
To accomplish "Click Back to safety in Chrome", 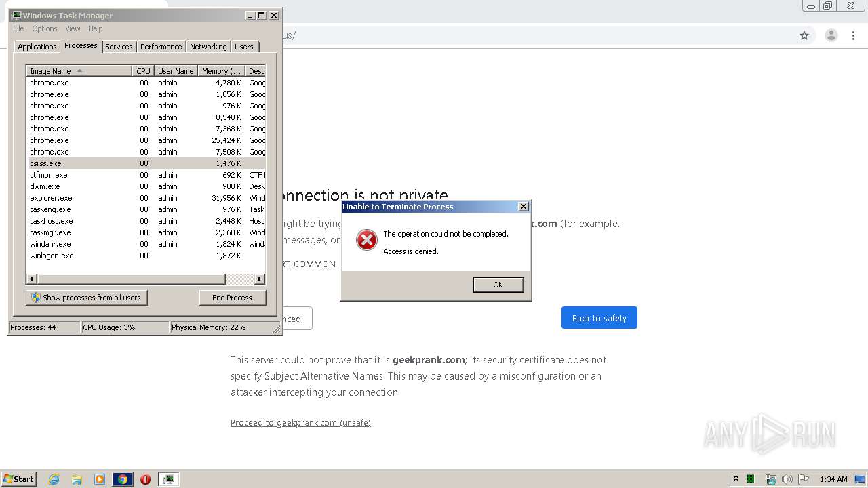I will click(x=599, y=318).
